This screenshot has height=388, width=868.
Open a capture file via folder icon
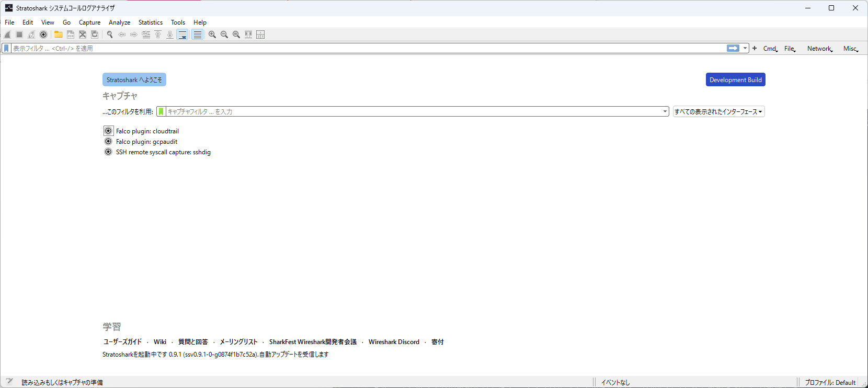pos(59,35)
